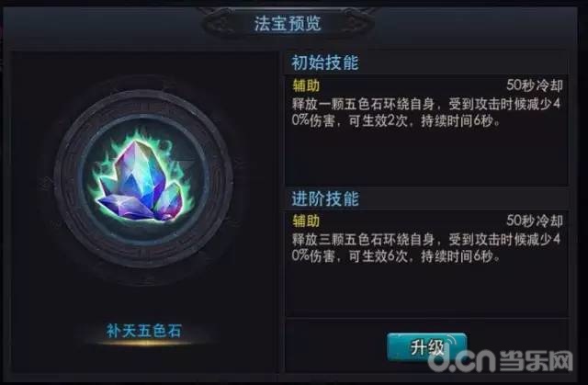Click the 当乐网 watermark text
This screenshot has height=385, width=588.
(536, 360)
